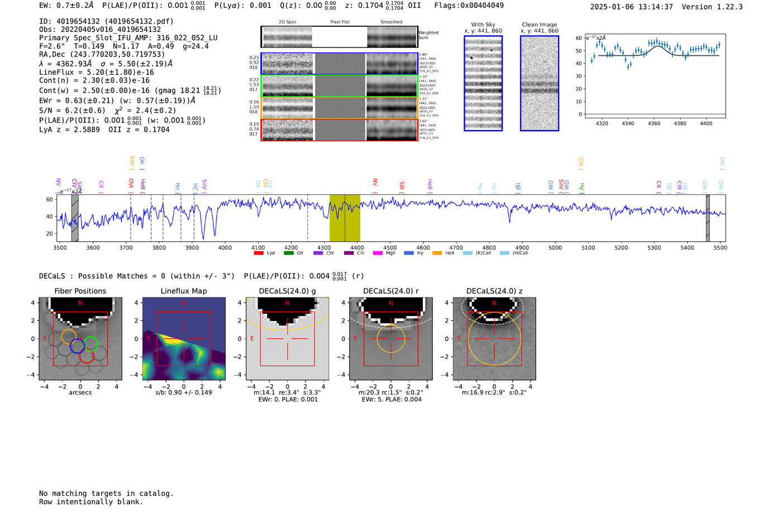This screenshot has height=532, width=782.
Task: Click the orange HeII legend swatch
Action: pyautogui.click(x=437, y=253)
